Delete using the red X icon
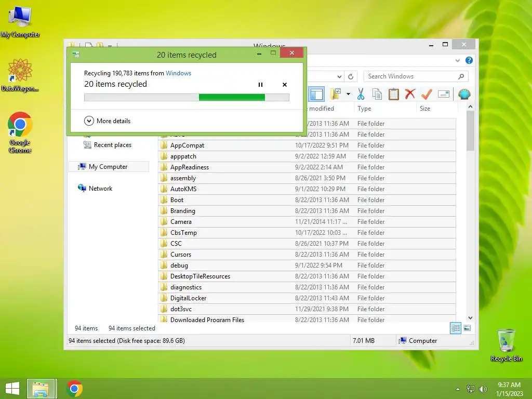The image size is (532, 399). coord(410,94)
